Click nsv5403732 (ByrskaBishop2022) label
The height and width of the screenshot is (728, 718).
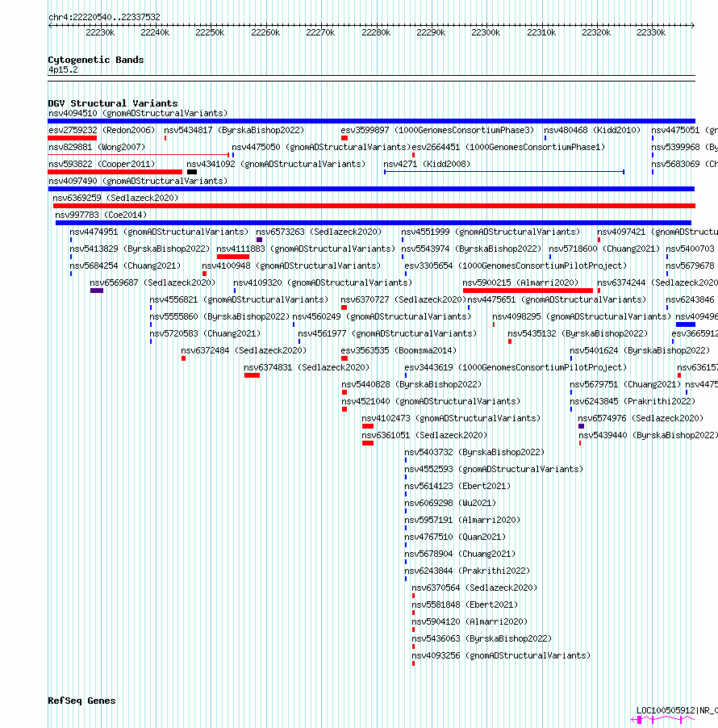[474, 452]
